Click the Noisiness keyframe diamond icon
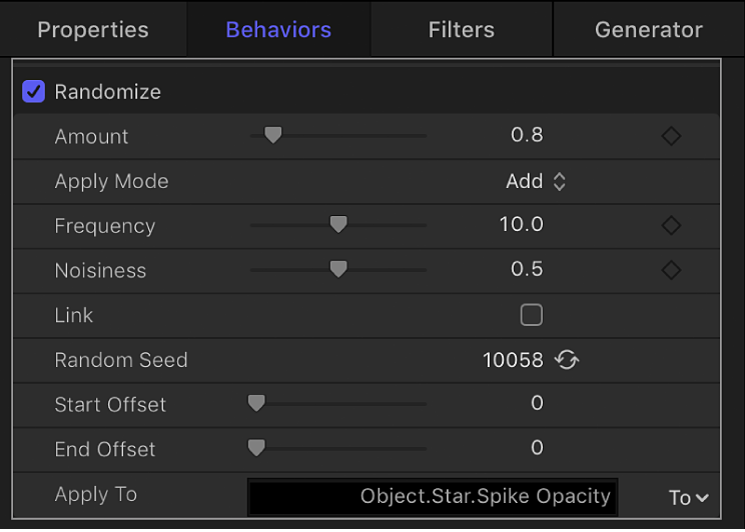The image size is (745, 532). pos(671,270)
